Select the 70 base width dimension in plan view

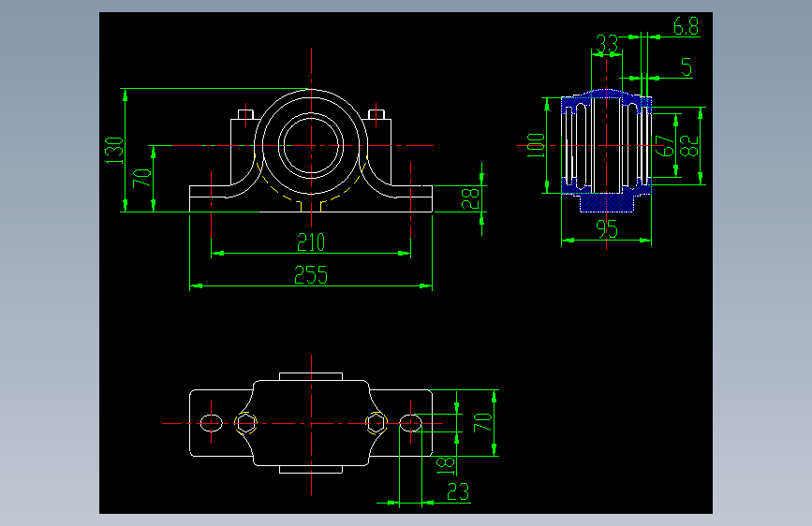[x=482, y=422]
